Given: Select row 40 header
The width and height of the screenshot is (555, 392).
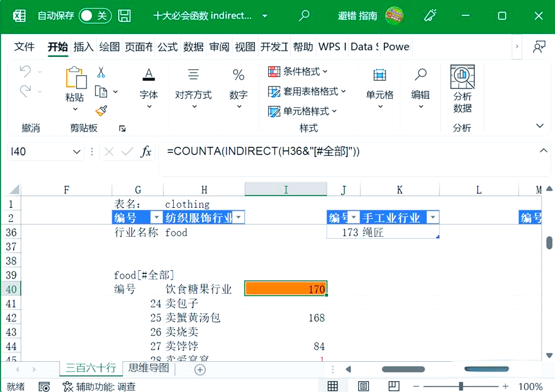Looking at the screenshot, I should click(11, 289).
